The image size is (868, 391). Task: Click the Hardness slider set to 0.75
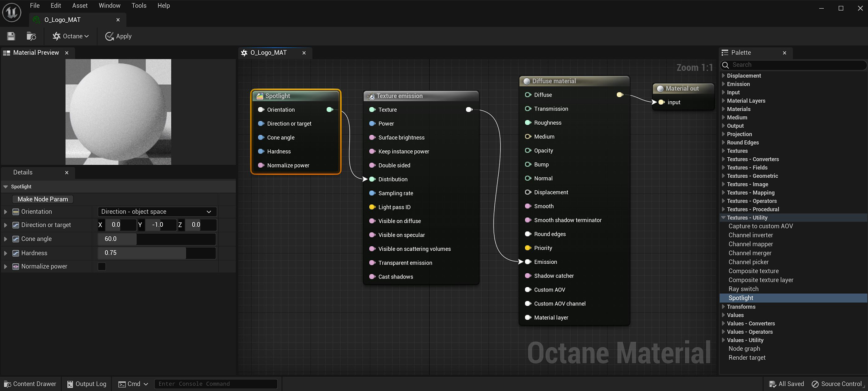(157, 253)
